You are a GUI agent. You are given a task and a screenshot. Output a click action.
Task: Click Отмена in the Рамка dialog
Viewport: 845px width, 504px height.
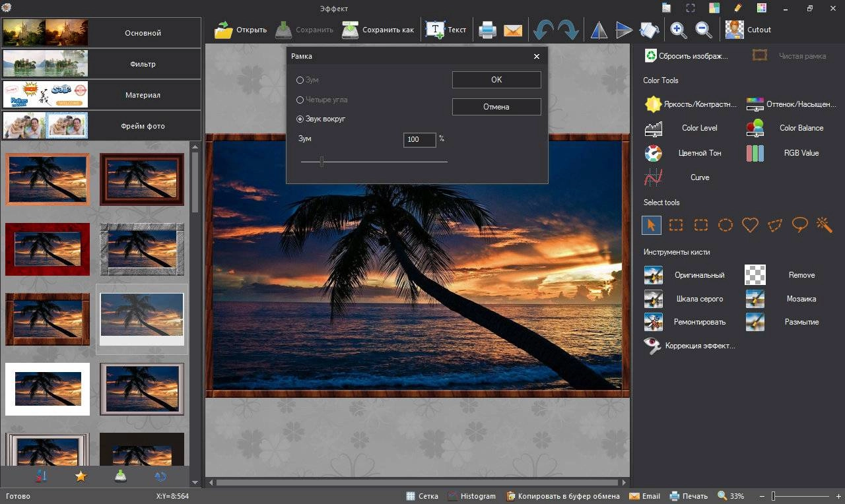496,106
